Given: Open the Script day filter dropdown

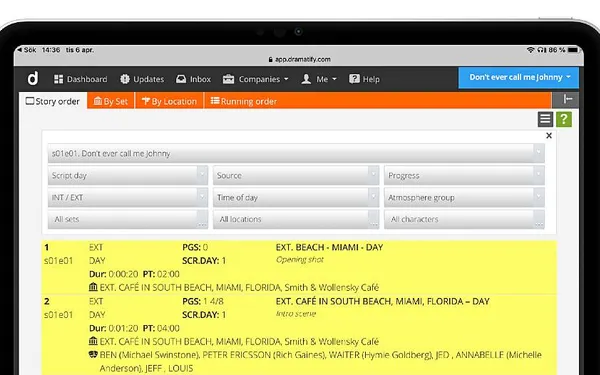Looking at the screenshot, I should tap(128, 176).
